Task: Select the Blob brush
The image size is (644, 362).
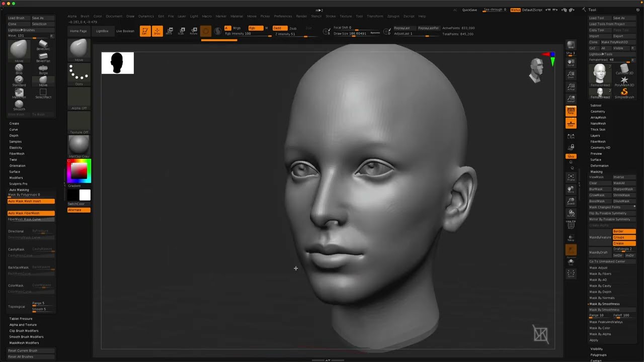Action: pos(19,69)
